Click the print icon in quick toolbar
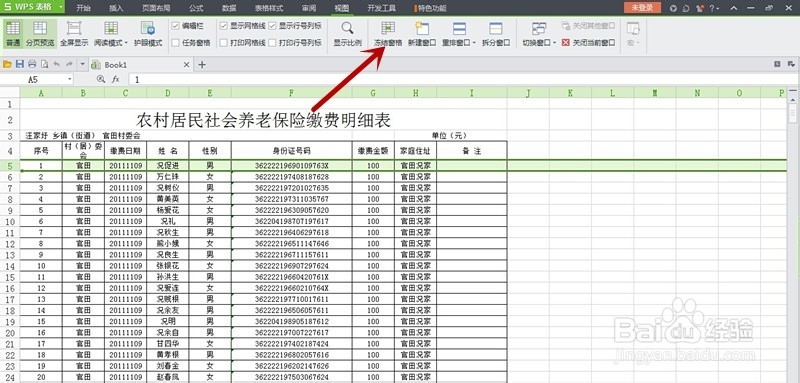Viewport: 800px width, 383px height. [32, 64]
